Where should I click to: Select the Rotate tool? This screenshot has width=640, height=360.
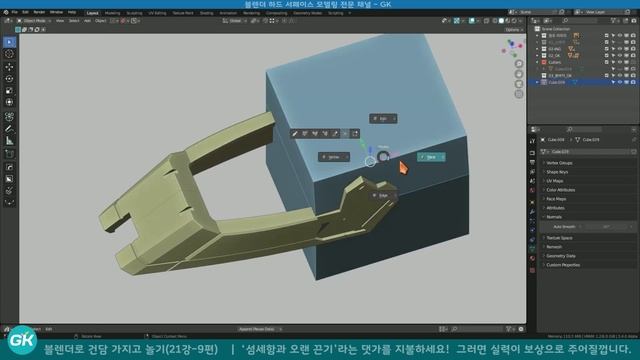click(x=9, y=78)
